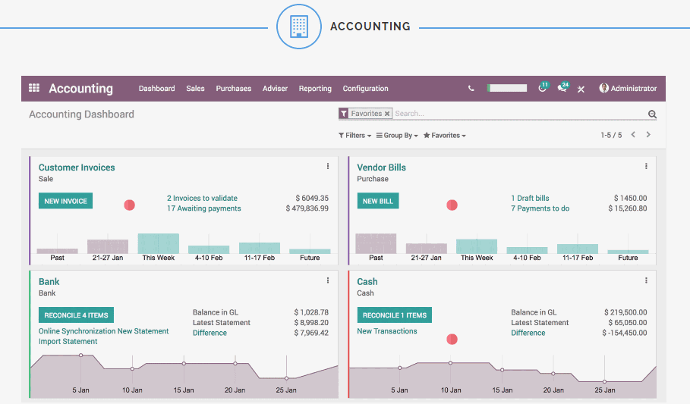Open the Vendor Bills card options menu
Screen dimensions: 690x404
pos(646,167)
